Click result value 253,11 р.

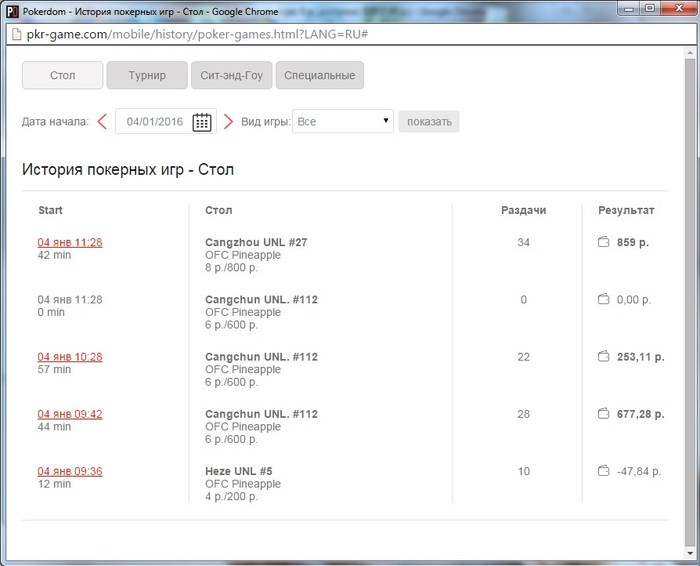(x=641, y=357)
